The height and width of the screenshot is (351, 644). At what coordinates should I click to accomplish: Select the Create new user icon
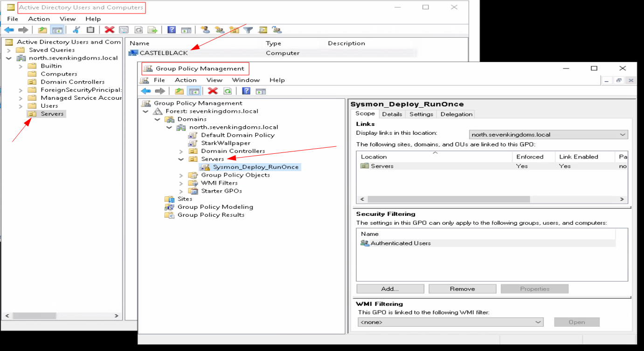pos(206,30)
